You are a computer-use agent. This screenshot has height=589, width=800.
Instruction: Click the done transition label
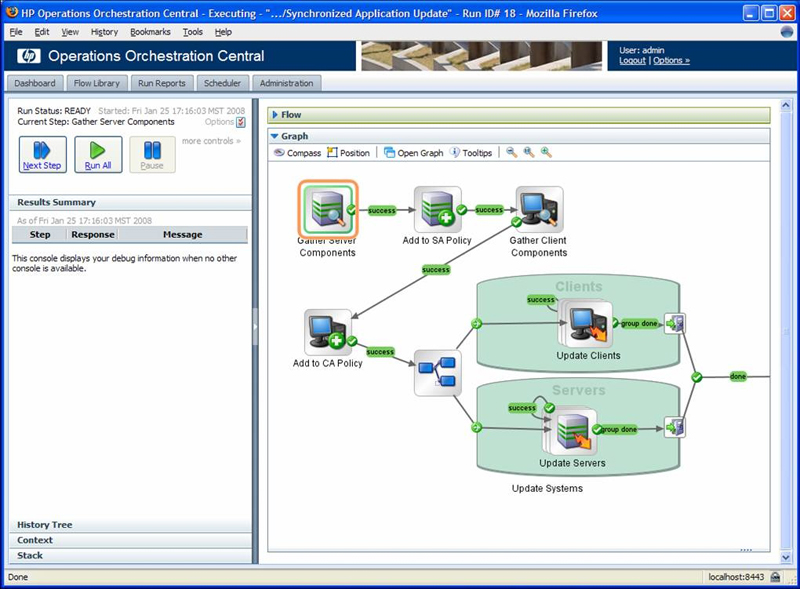click(738, 377)
